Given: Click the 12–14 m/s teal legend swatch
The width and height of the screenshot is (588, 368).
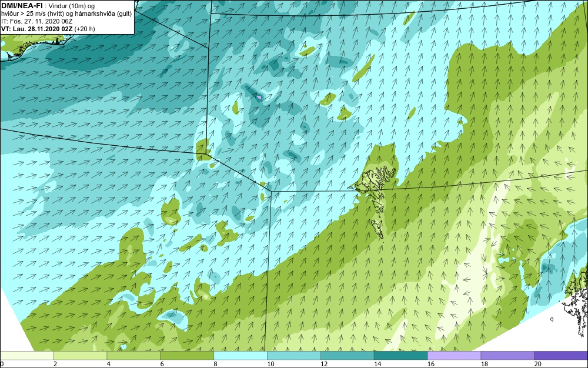Looking at the screenshot, I should [348, 355].
